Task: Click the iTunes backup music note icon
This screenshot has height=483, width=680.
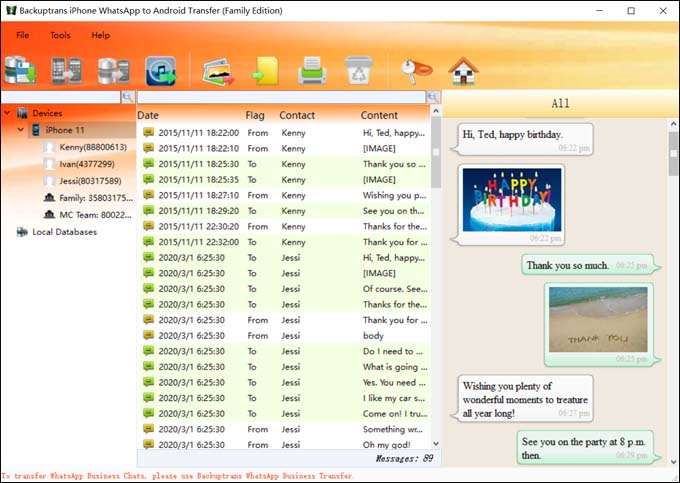Action: click(x=161, y=71)
